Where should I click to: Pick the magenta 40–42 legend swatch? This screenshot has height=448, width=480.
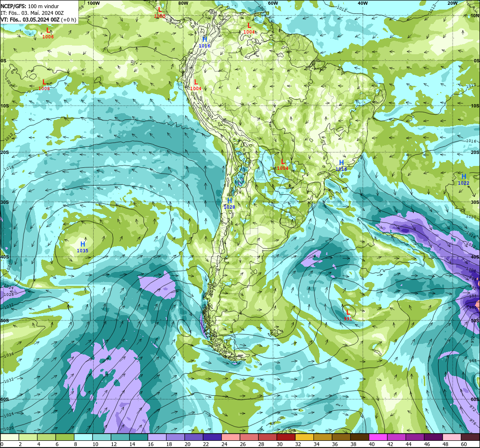pyautogui.click(x=378, y=437)
